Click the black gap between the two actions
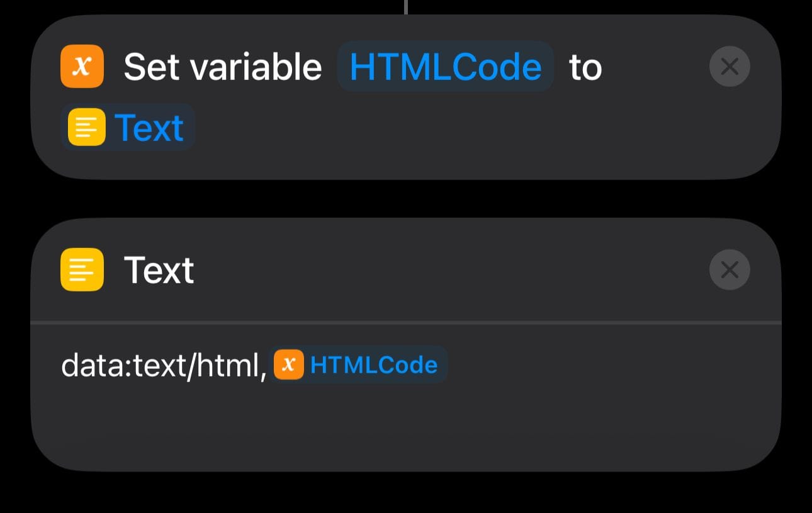812x513 pixels. click(x=405, y=199)
